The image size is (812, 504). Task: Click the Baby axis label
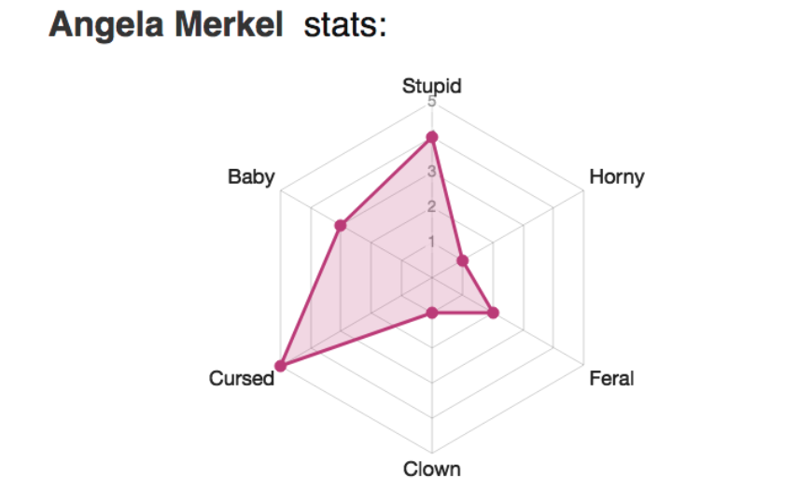pos(251,177)
